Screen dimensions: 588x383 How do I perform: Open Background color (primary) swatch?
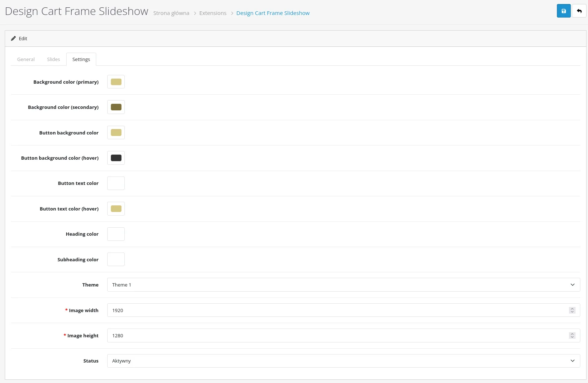pos(116,82)
